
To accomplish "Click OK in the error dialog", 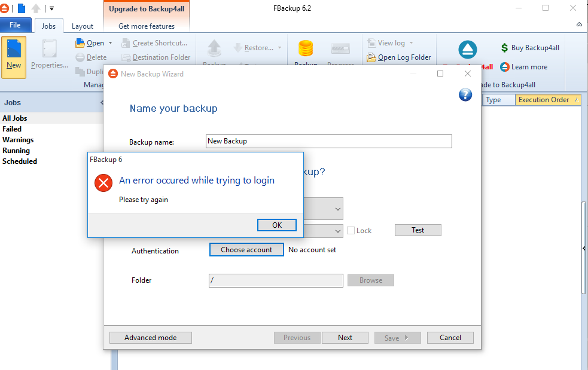I will [277, 225].
